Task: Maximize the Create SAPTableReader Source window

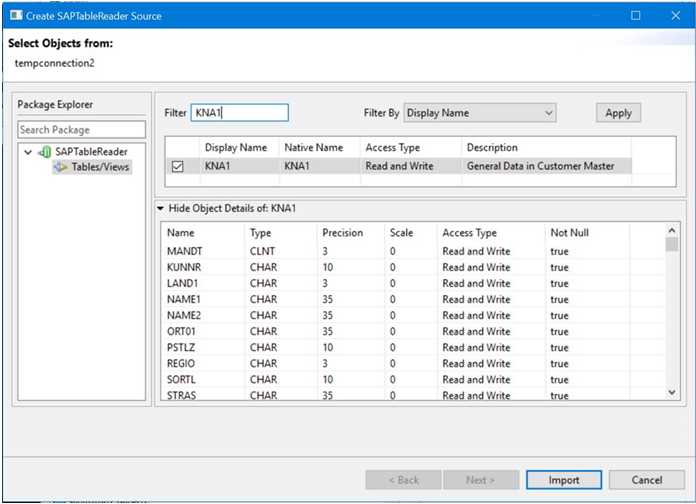Action: click(636, 16)
